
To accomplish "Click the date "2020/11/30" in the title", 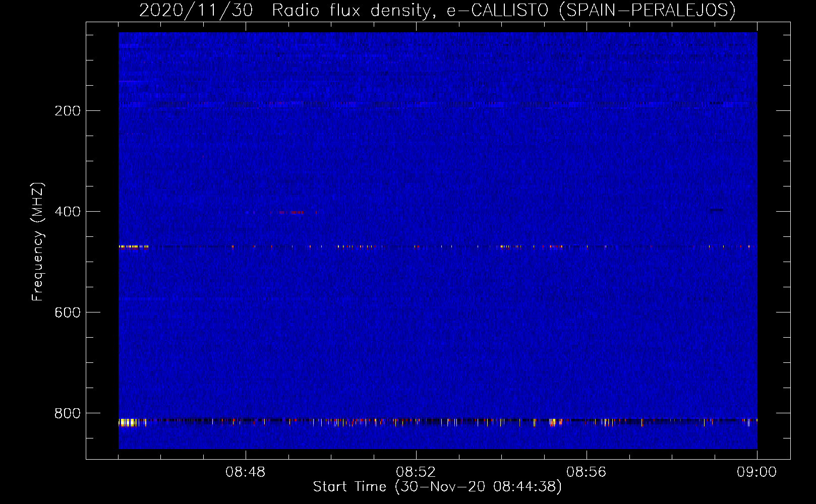I will tap(196, 10).
